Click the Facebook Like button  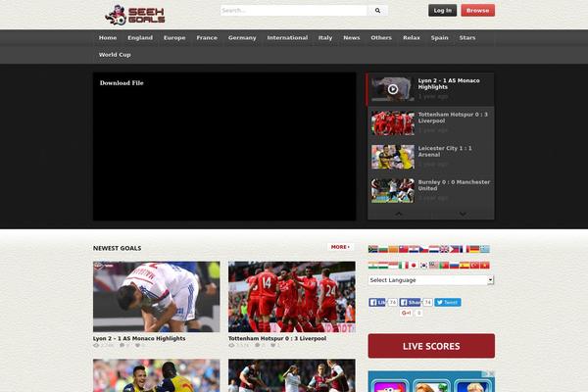pyautogui.click(x=377, y=303)
